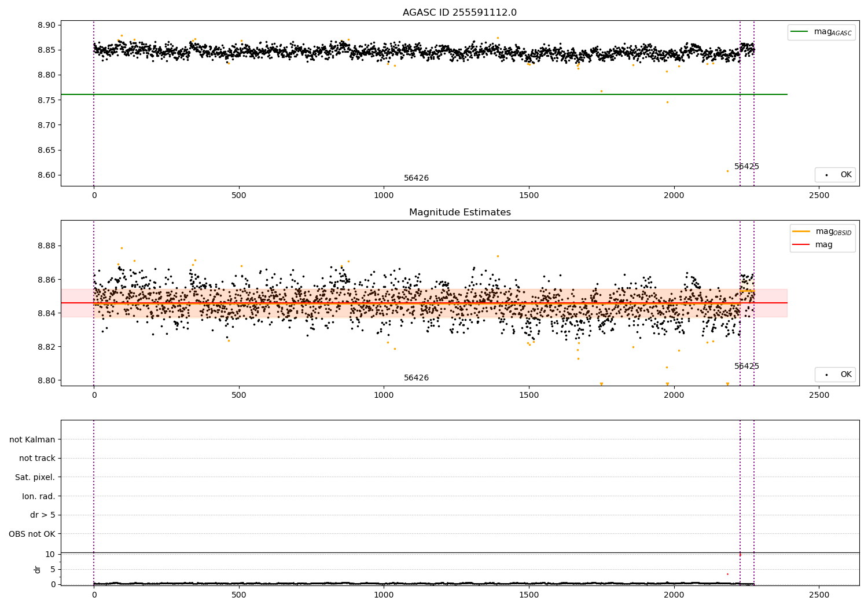The height and width of the screenshot is (608, 868).
Task: Click the '1000' x-axis tick on the Magnitude Estimates plot
Action: pos(384,395)
